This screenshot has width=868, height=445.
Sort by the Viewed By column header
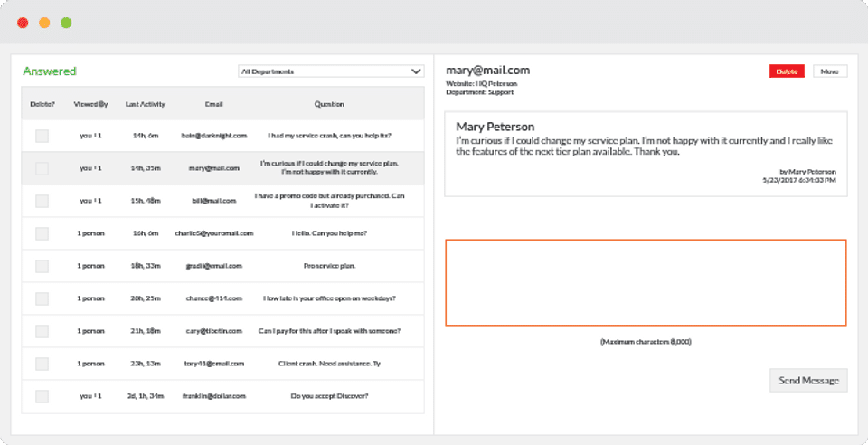pyautogui.click(x=91, y=104)
